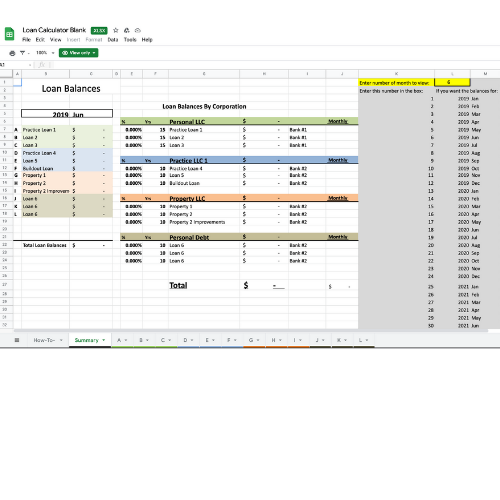Screen dimensions: 500x500
Task: Select the Buildout Loan cell in the Loan Balances list
Action: click(x=46, y=168)
